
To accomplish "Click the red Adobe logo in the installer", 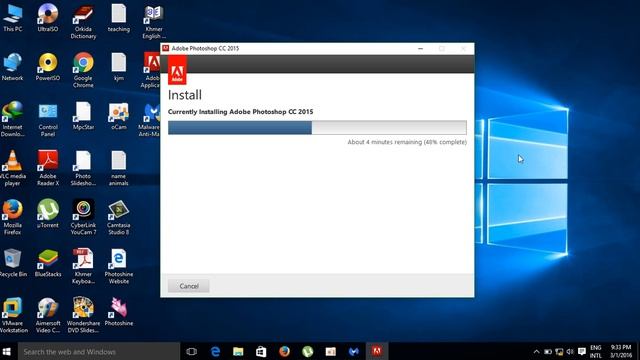I will (177, 70).
